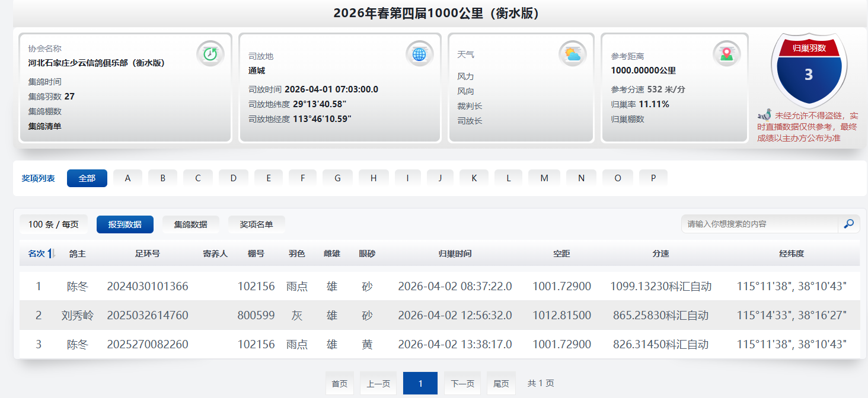
Task: Click ring number 2024030101366 row
Action: pos(148,287)
